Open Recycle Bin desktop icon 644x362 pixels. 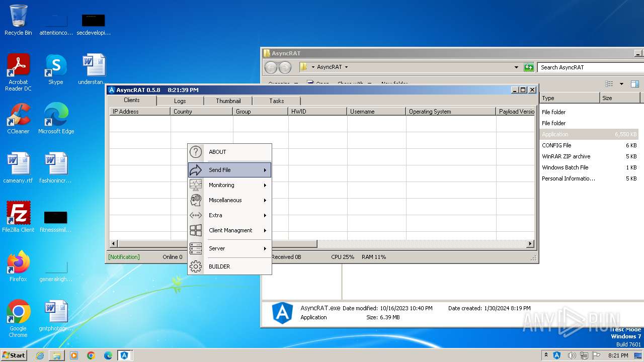18,20
